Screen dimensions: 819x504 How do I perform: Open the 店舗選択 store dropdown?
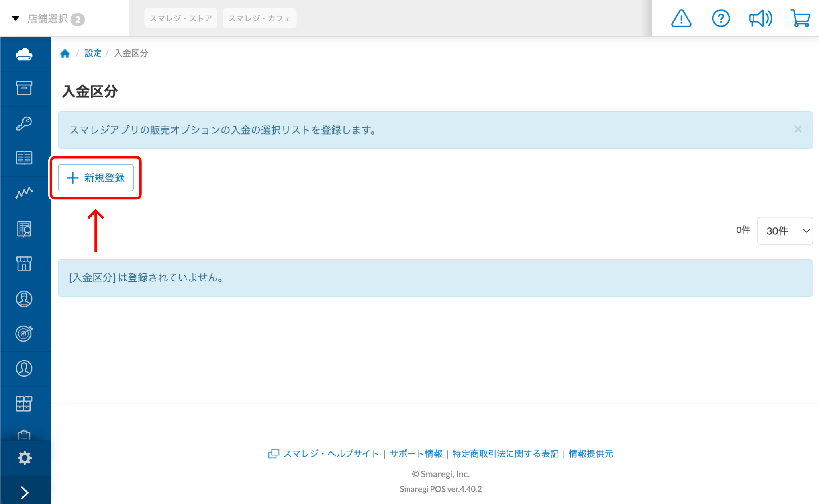click(x=48, y=19)
